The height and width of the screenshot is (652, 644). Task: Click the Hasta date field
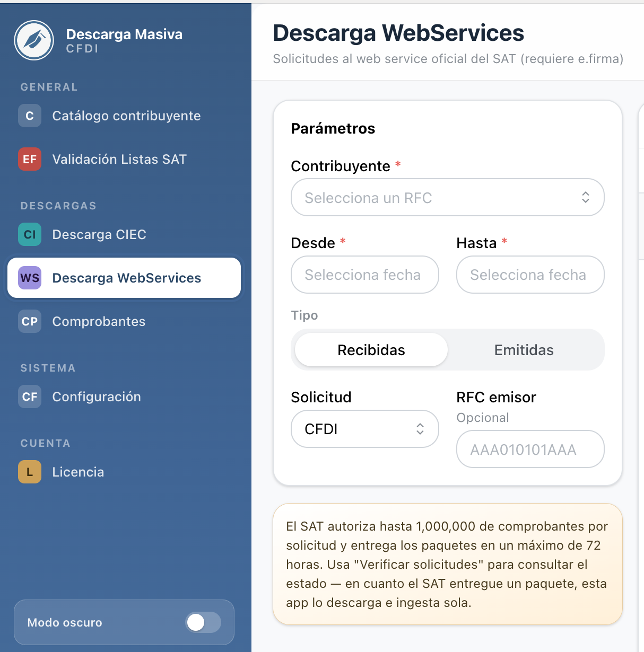click(530, 275)
